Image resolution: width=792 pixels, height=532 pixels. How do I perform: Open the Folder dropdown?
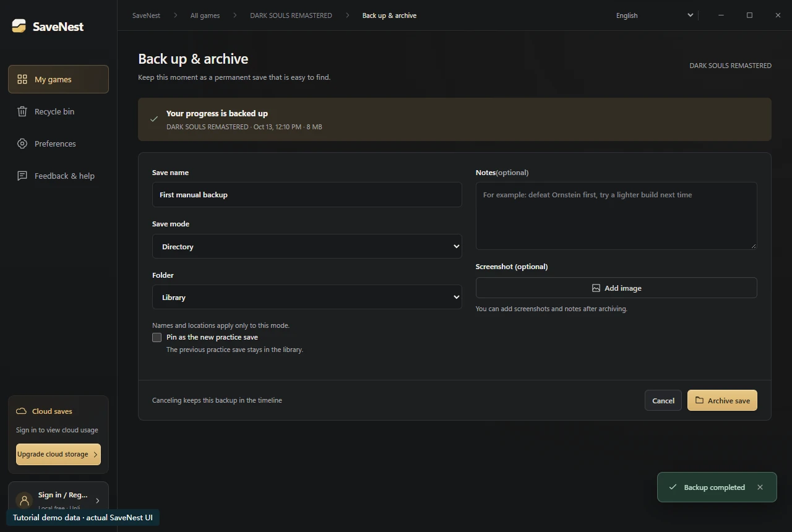coord(307,297)
